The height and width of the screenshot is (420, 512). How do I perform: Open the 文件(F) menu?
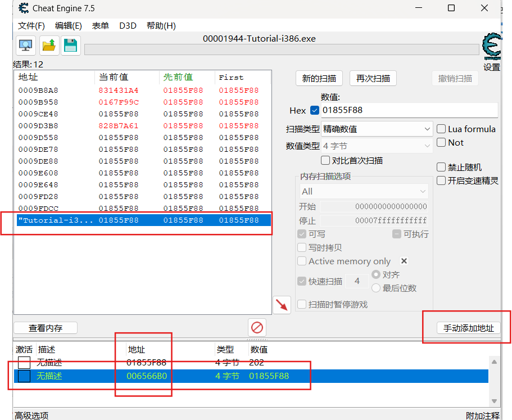pos(31,26)
